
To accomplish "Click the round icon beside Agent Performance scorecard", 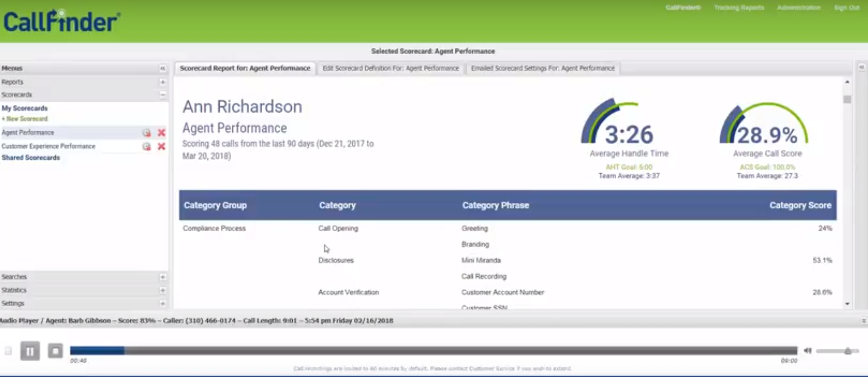I will click(146, 133).
